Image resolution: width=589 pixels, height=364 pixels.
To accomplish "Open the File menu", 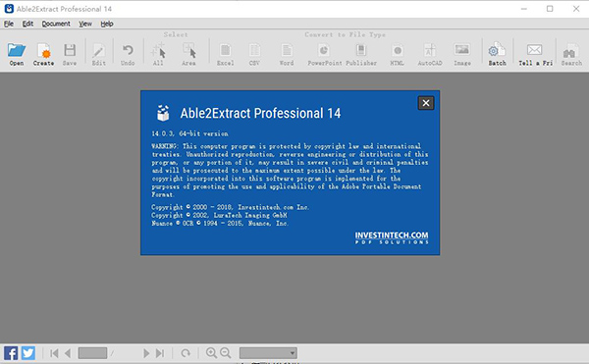I will [x=9, y=24].
